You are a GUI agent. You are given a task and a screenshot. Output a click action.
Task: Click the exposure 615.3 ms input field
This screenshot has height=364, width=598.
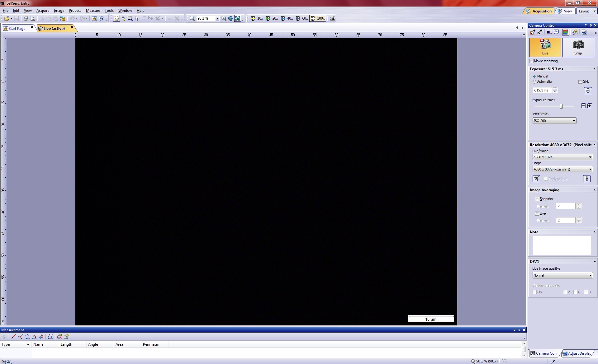tap(542, 91)
